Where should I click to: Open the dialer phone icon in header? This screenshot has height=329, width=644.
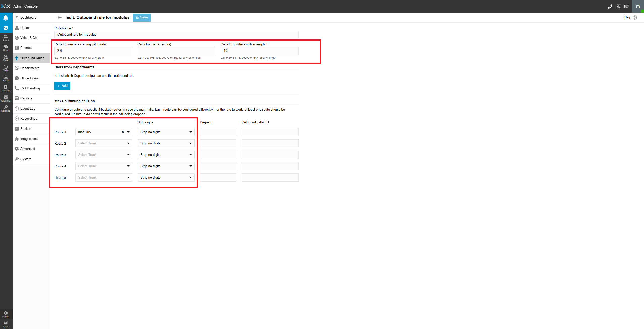tap(610, 6)
